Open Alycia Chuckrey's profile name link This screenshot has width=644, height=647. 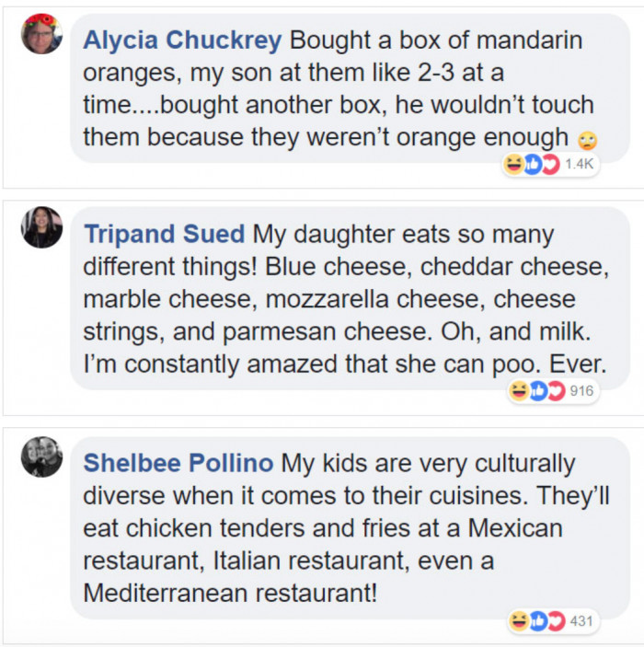[183, 41]
